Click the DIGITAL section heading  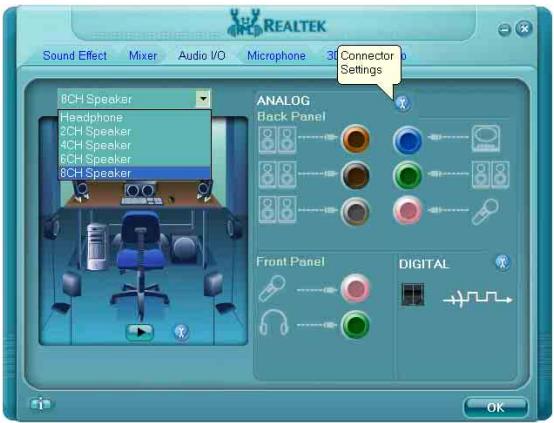coord(424,264)
